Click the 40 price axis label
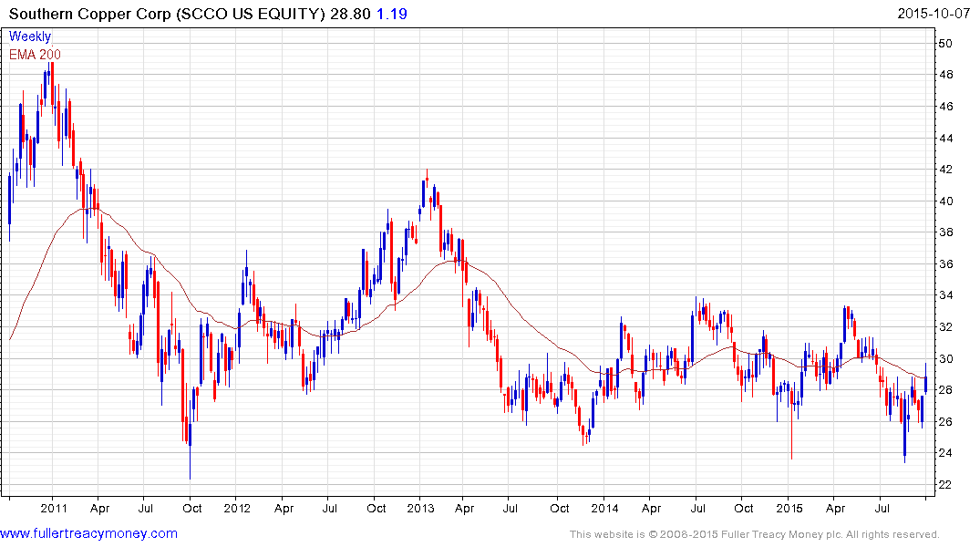The height and width of the screenshot is (547, 980). pyautogui.click(x=945, y=201)
